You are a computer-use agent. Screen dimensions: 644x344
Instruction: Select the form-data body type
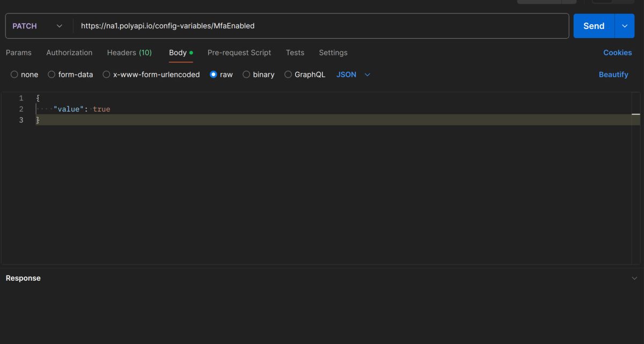(70, 75)
